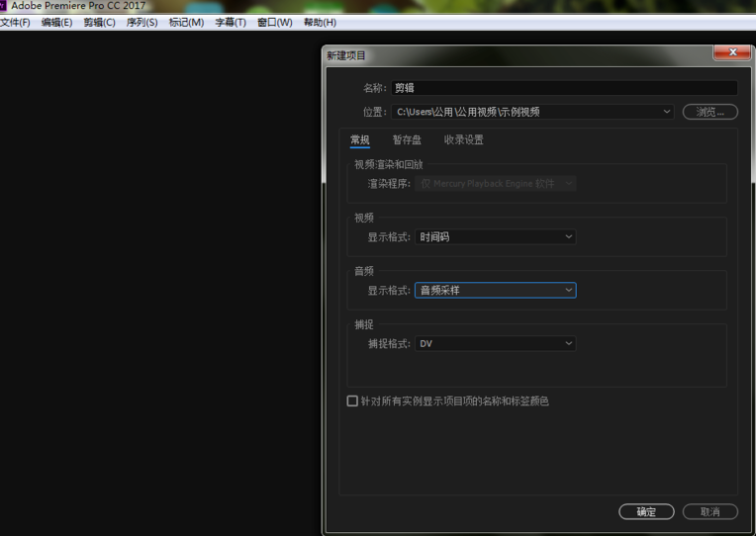
Task: Switch to the 收录设置 tab
Action: pyautogui.click(x=463, y=139)
